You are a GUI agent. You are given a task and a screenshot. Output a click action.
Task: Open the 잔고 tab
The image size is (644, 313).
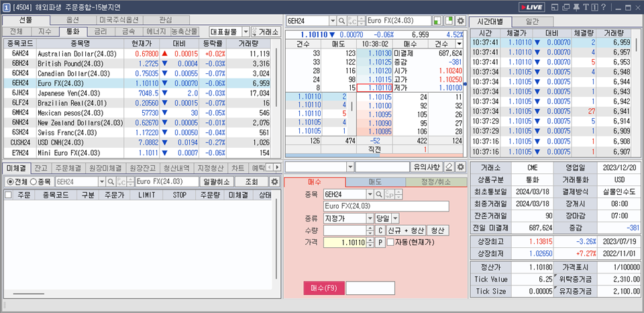pyautogui.click(x=40, y=167)
